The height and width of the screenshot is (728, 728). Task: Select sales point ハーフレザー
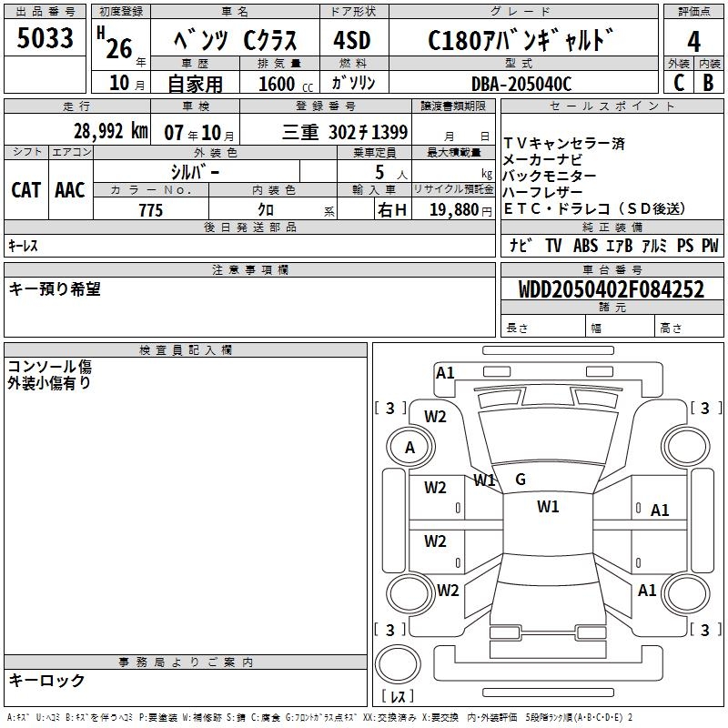542,192
